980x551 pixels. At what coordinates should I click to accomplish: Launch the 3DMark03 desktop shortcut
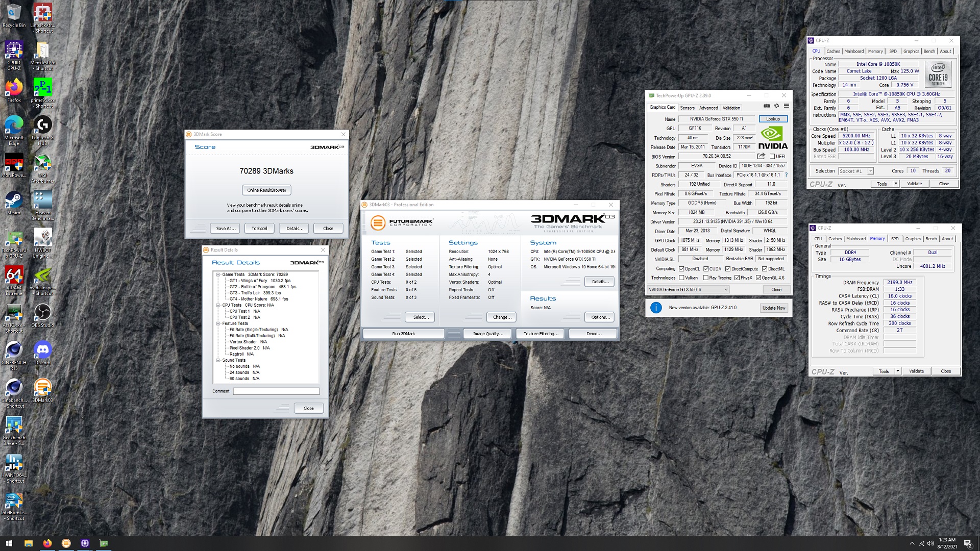[x=43, y=390]
